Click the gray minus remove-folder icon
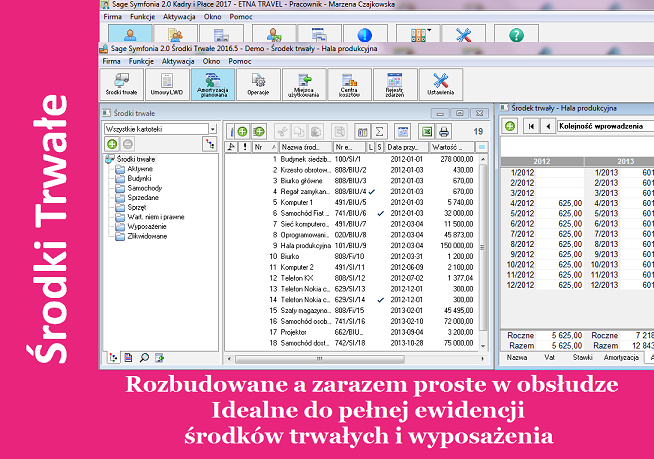This screenshot has width=654, height=459. (x=128, y=144)
